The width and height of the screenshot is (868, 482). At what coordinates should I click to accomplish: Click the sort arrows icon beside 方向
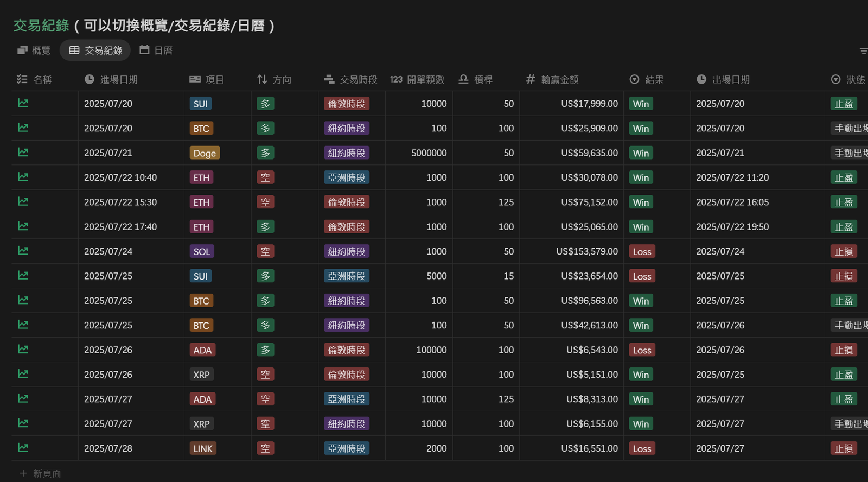(262, 79)
